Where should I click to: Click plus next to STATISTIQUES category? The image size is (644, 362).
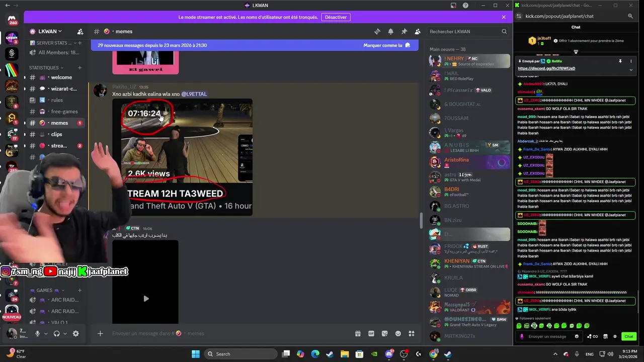tap(79, 67)
